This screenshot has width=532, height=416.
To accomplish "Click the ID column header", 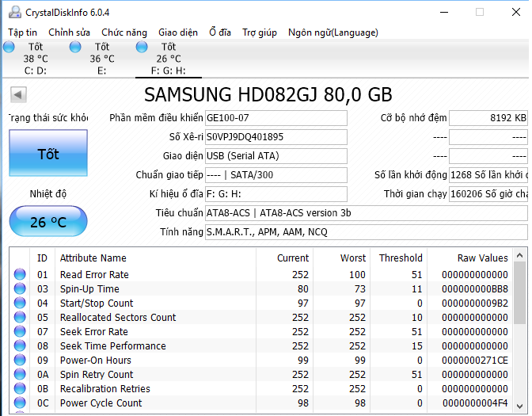I will click(42, 258).
